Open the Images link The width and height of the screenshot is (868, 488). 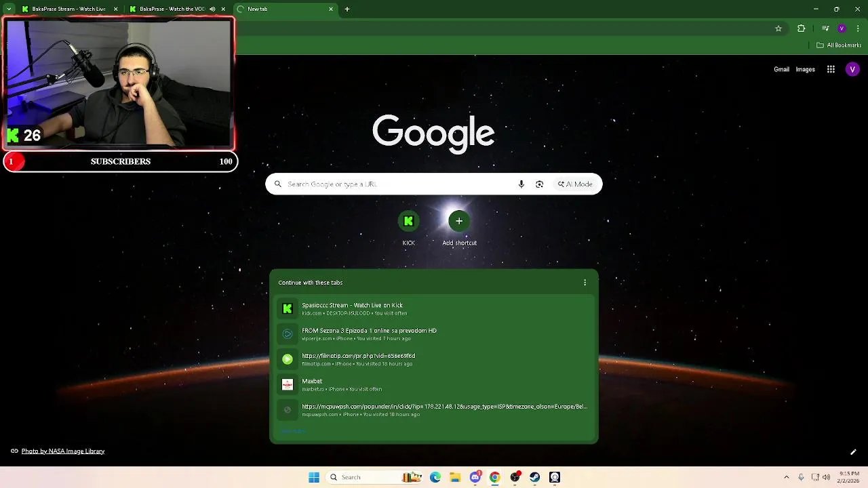[x=805, y=69]
